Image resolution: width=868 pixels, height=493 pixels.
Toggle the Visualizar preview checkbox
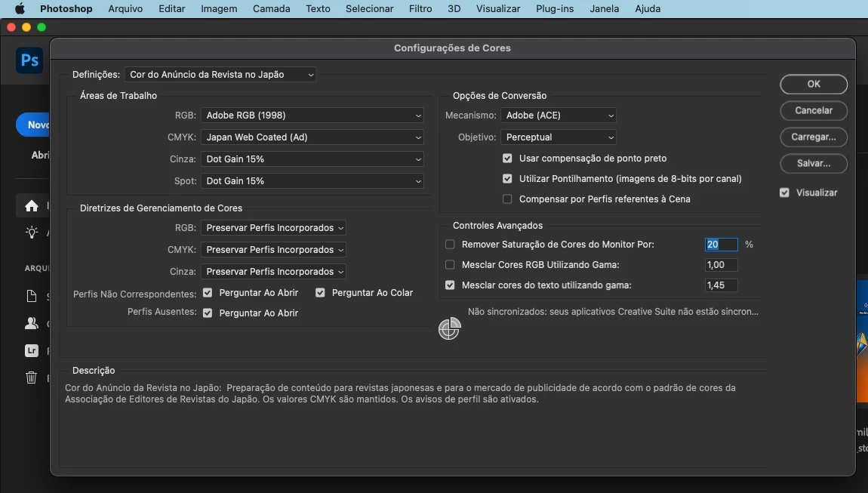tap(784, 193)
